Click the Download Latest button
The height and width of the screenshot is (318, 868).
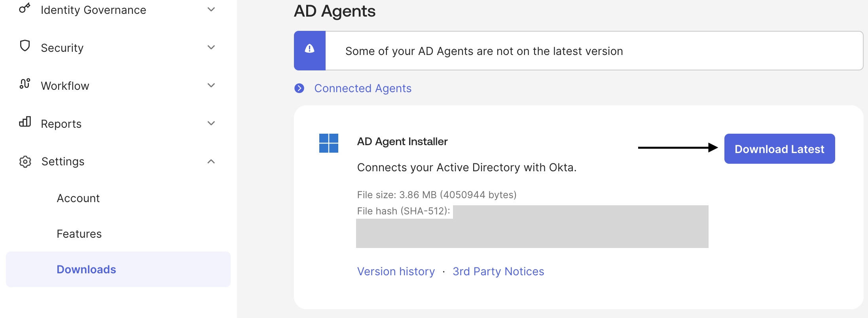tap(779, 149)
